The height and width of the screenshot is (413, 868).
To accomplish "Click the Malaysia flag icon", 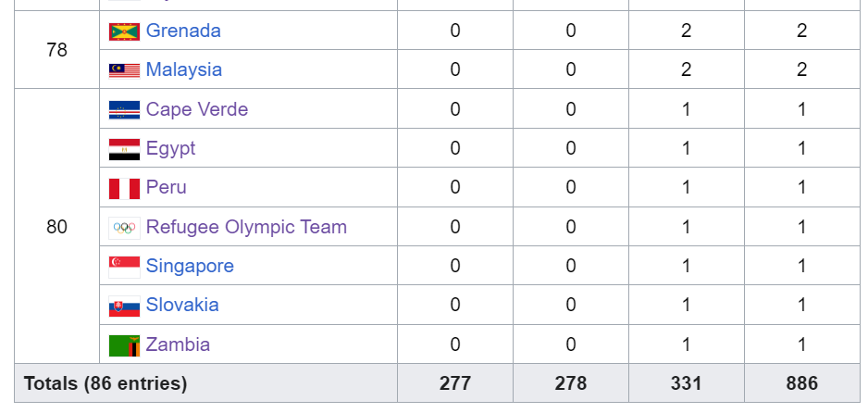I will (124, 70).
